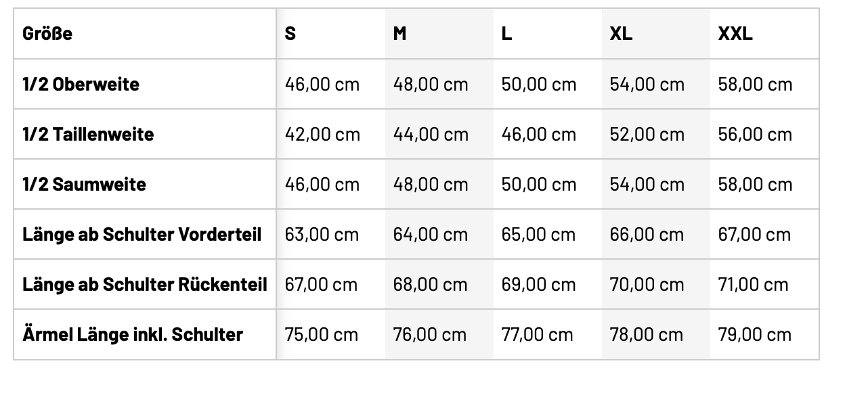Image resolution: width=868 pixels, height=399 pixels.
Task: Select the XL size column header
Action: (x=621, y=33)
